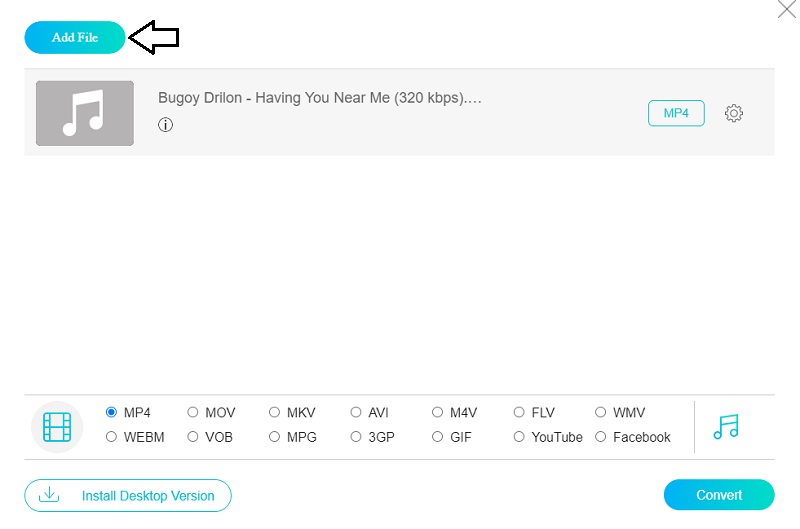Open the settings gear for the file
The width and height of the screenshot is (800, 529).
pos(734,114)
